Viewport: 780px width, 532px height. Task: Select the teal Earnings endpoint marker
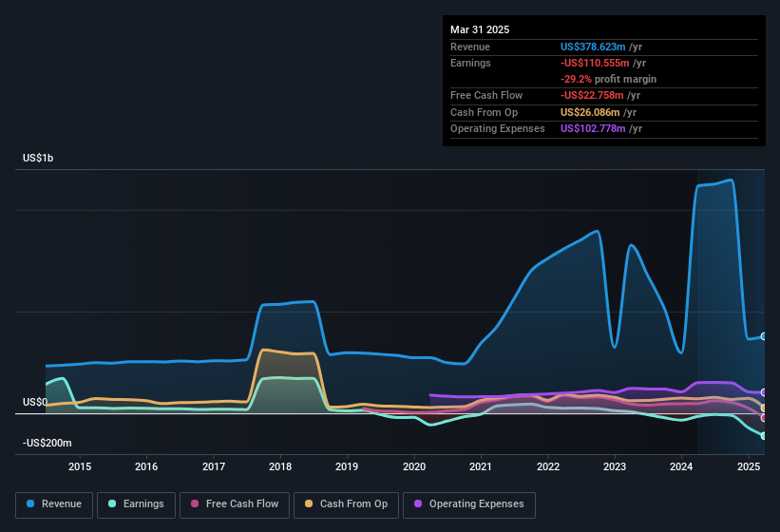click(x=764, y=436)
